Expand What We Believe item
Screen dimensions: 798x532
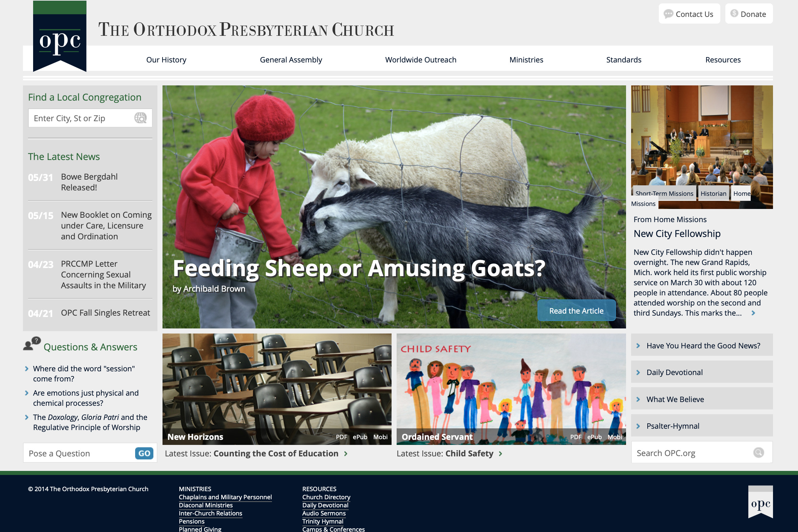pos(702,399)
